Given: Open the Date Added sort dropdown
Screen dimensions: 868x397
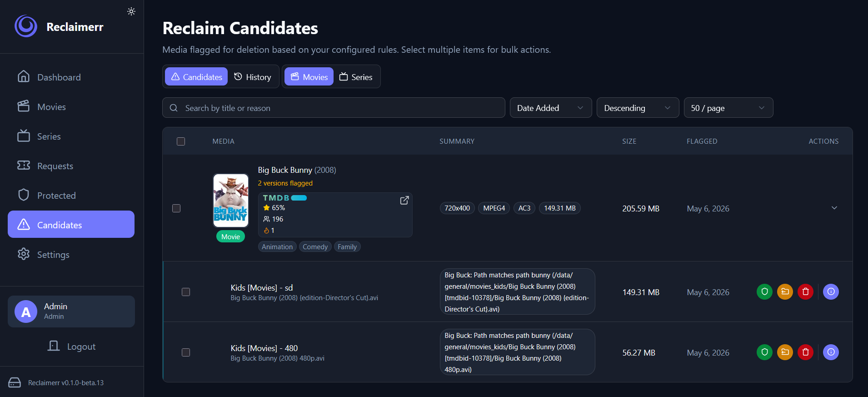Looking at the screenshot, I should click(551, 108).
